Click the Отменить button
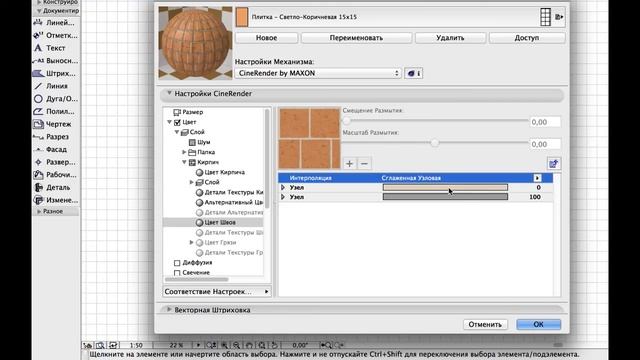This screenshot has width=640, height=360. click(485, 324)
